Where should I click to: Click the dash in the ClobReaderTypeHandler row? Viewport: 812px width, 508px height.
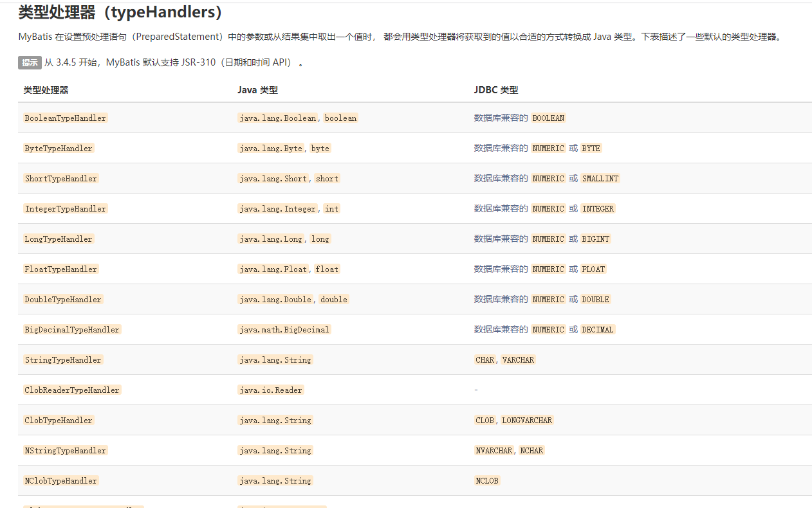click(x=476, y=390)
